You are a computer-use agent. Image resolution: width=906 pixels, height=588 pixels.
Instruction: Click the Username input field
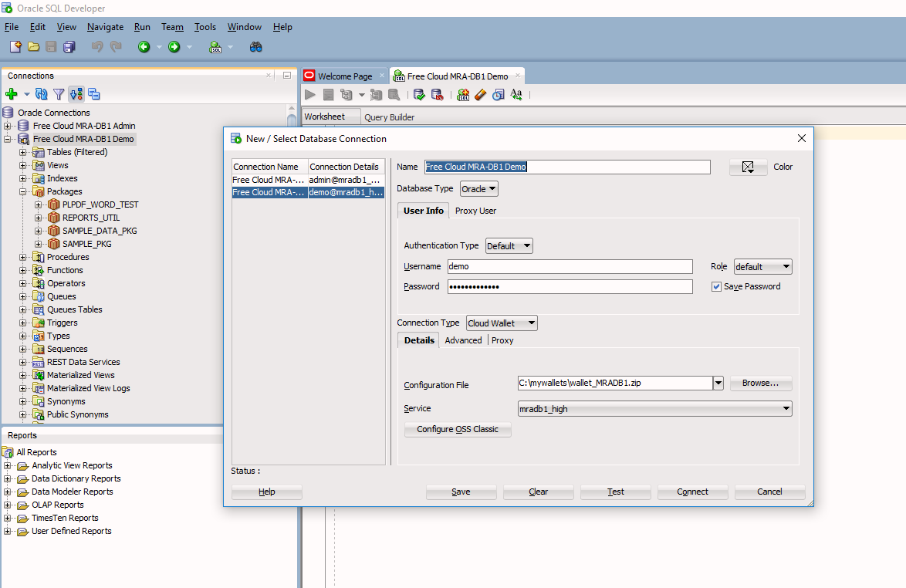(570, 266)
